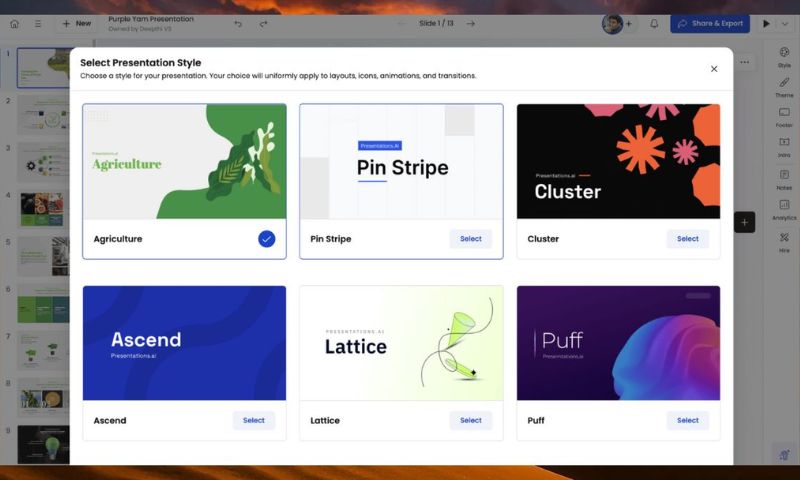Select the Cluster style

pyautogui.click(x=687, y=239)
